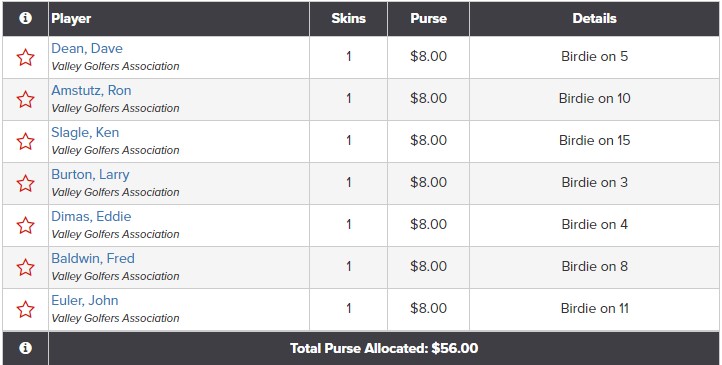
Task: Click the Skins column header
Action: click(x=349, y=18)
